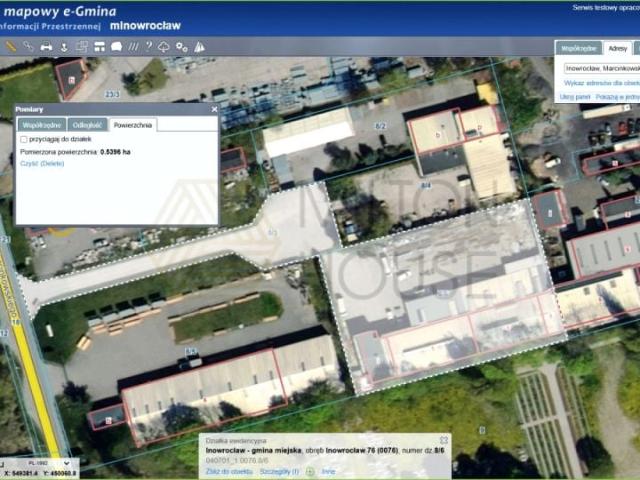
Task: Switch to the Odległość tab
Action: tap(87, 125)
